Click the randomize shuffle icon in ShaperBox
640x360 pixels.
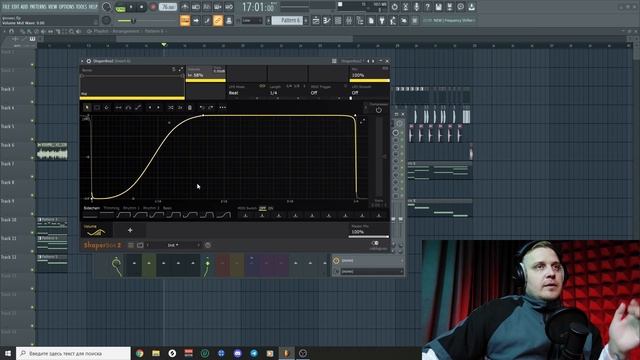click(x=171, y=107)
